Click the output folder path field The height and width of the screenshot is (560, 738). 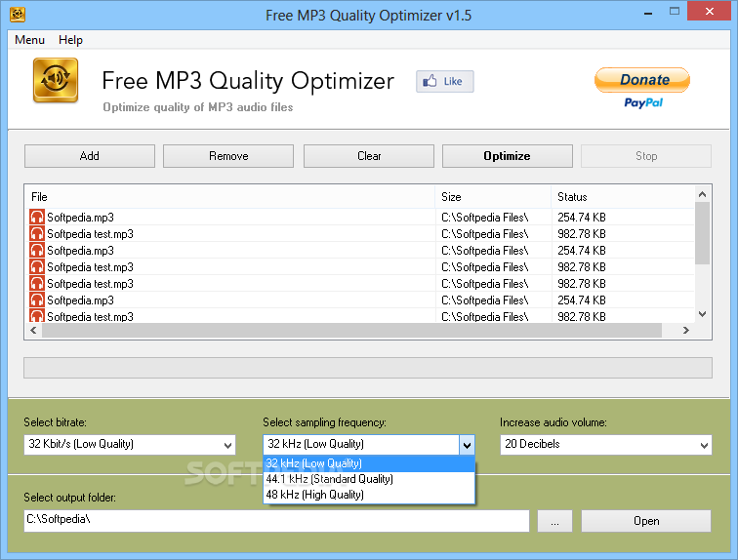point(276,521)
